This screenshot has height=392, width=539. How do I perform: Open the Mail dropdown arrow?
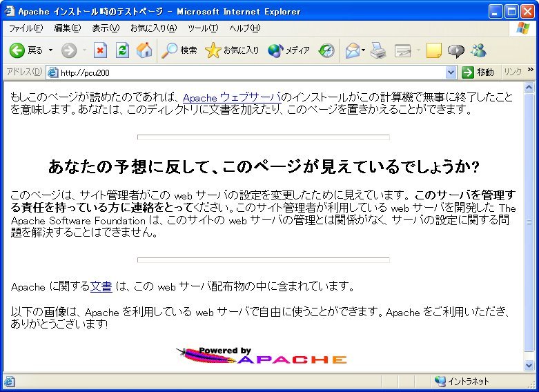363,50
